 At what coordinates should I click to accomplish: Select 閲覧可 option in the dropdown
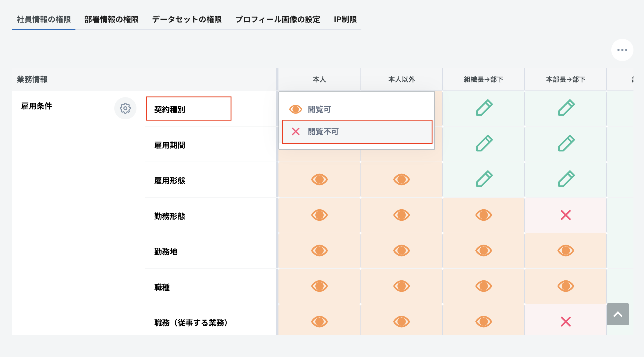pos(319,109)
